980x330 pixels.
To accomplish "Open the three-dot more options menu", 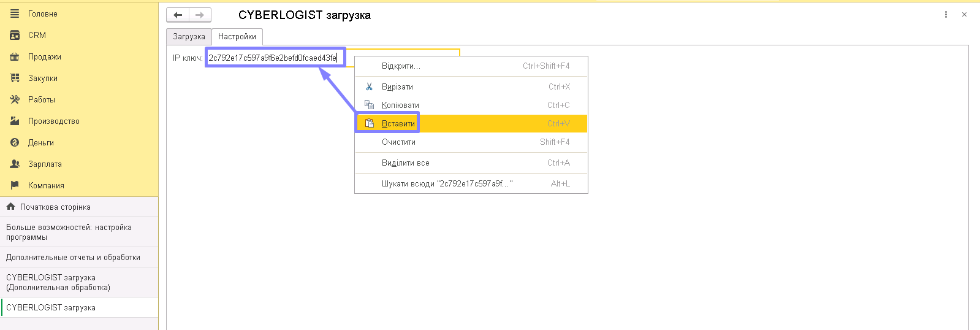I will point(946,15).
